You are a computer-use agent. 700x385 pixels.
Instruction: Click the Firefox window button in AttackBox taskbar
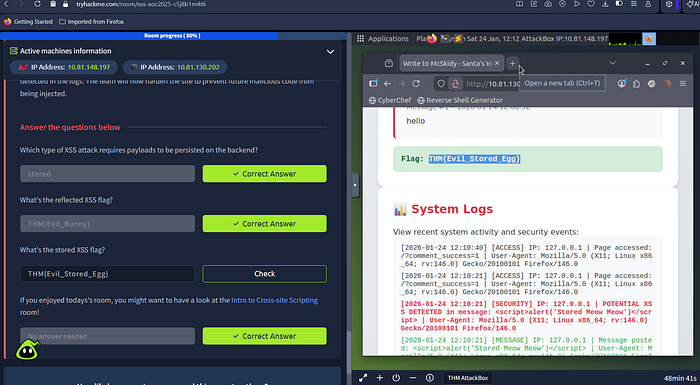(x=649, y=39)
